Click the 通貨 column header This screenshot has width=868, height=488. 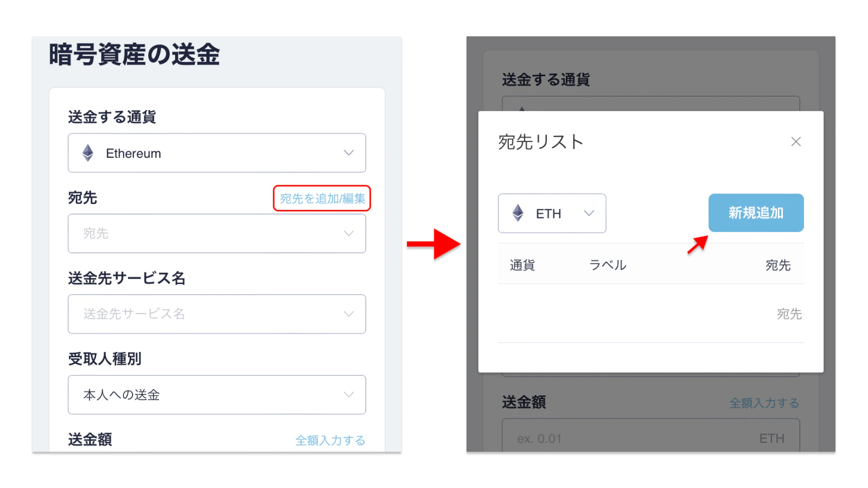(x=522, y=265)
